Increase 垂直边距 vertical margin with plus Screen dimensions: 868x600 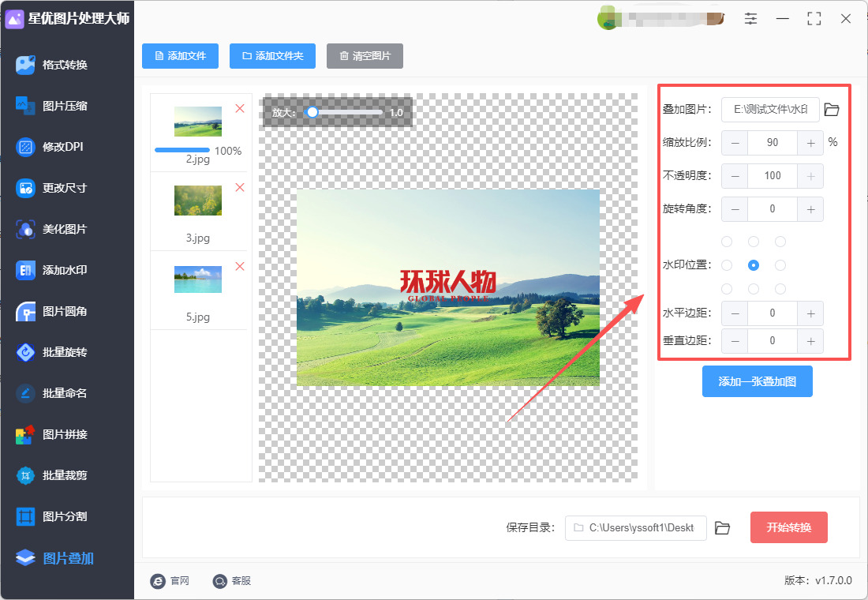click(x=810, y=341)
